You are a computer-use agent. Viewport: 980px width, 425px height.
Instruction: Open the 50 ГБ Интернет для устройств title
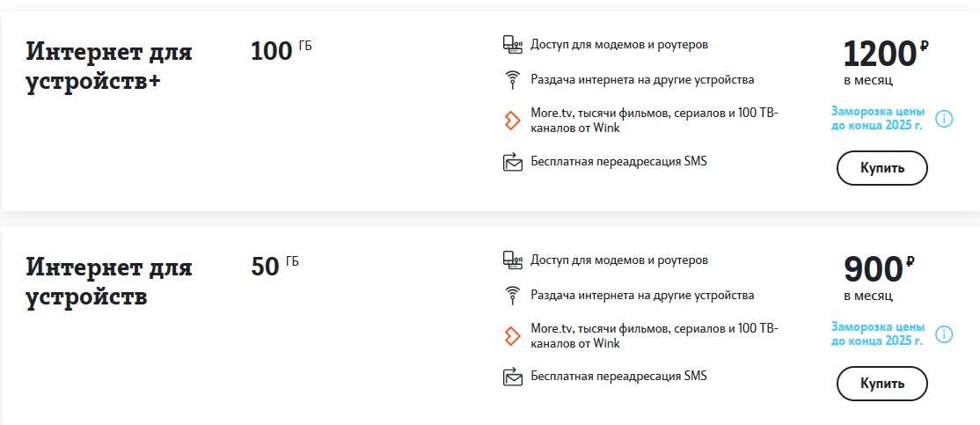click(108, 282)
